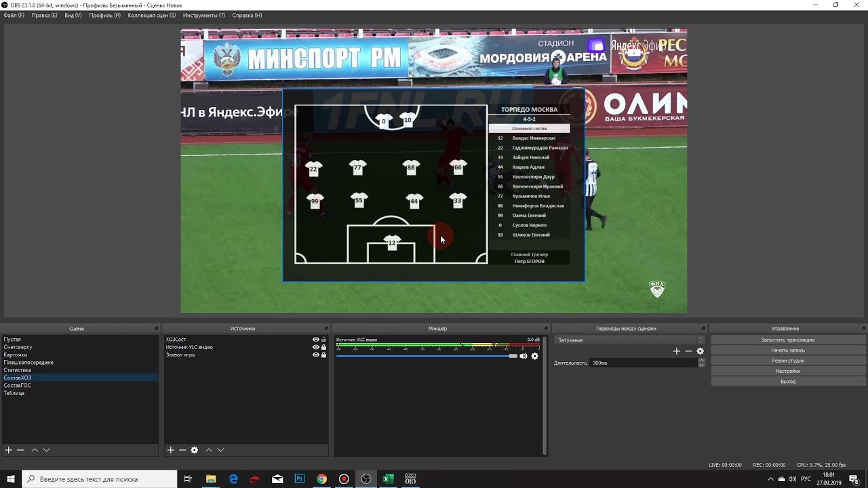Image resolution: width=868 pixels, height=488 pixels.
Task: Click the Длительность 300ms field
Action: coord(643,363)
